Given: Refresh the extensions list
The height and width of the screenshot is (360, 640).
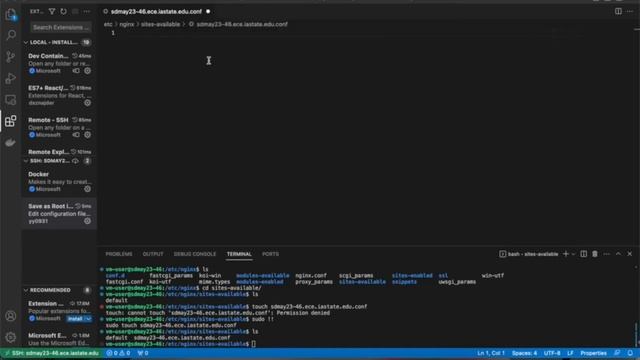Looking at the screenshot, I should [63, 11].
